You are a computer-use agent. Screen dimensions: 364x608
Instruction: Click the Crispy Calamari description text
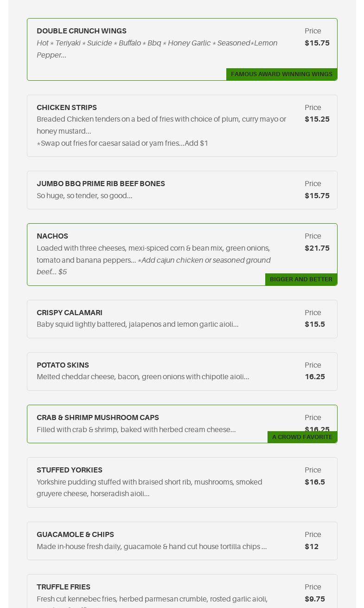[x=138, y=324]
